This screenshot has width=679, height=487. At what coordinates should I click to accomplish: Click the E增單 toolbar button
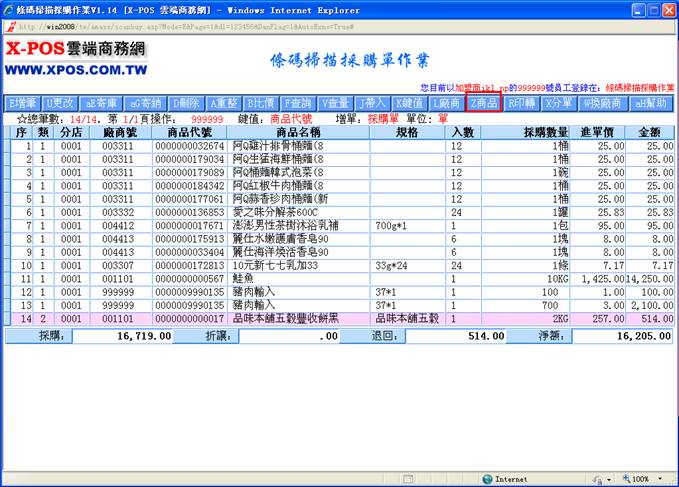point(23,103)
